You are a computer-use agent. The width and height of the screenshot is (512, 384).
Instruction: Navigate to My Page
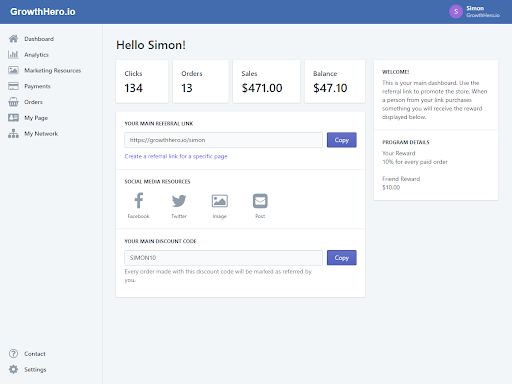(36, 118)
